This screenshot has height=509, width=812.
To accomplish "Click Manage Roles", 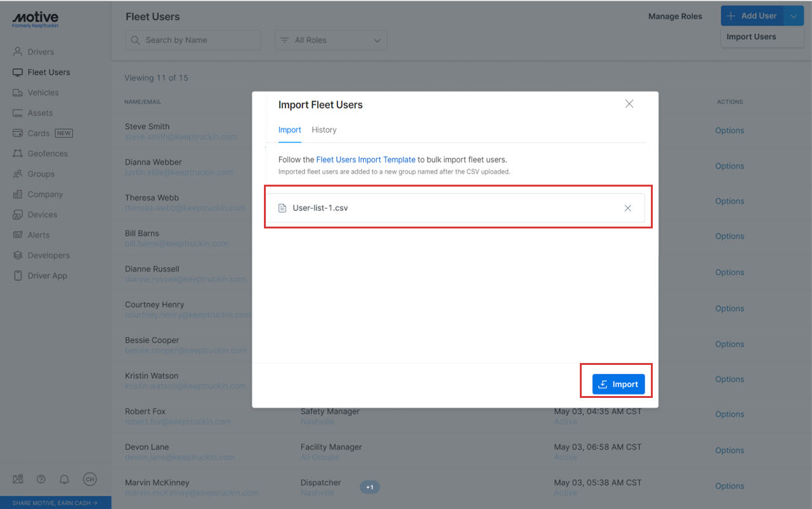I will coord(675,17).
